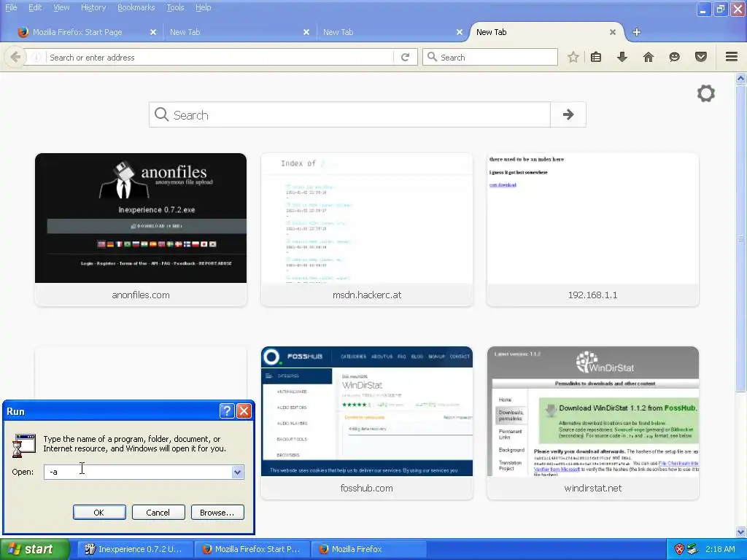The width and height of the screenshot is (747, 560).
Task: Open the Bookmarks menu
Action: click(x=136, y=7)
